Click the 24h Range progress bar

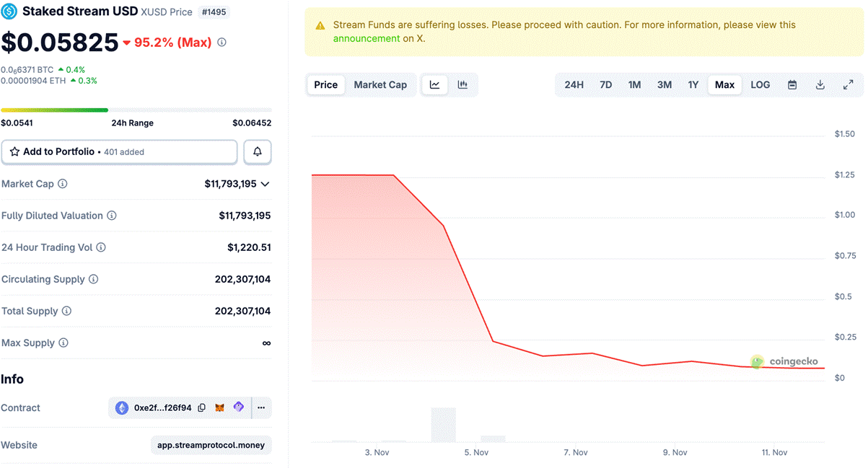pos(136,110)
